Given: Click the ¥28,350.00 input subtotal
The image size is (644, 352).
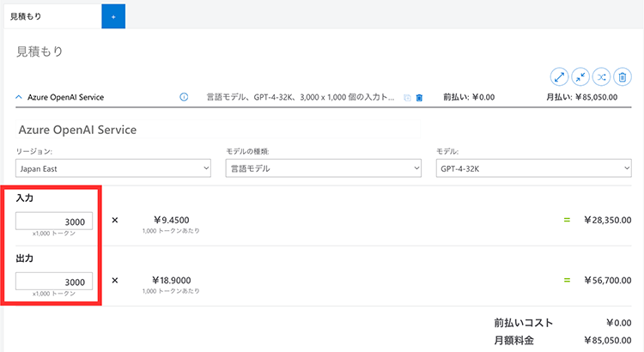Looking at the screenshot, I should click(x=607, y=220).
